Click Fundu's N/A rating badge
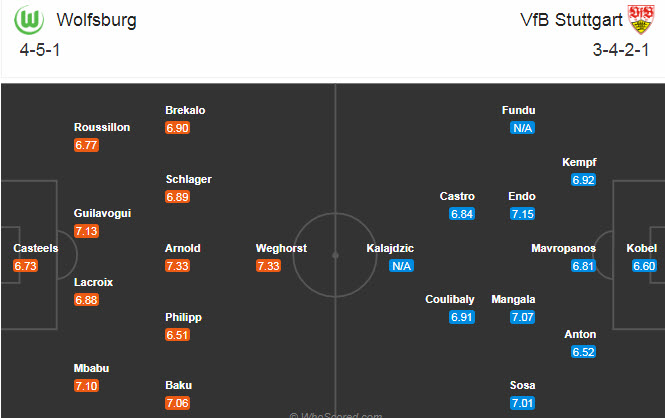 (x=522, y=128)
